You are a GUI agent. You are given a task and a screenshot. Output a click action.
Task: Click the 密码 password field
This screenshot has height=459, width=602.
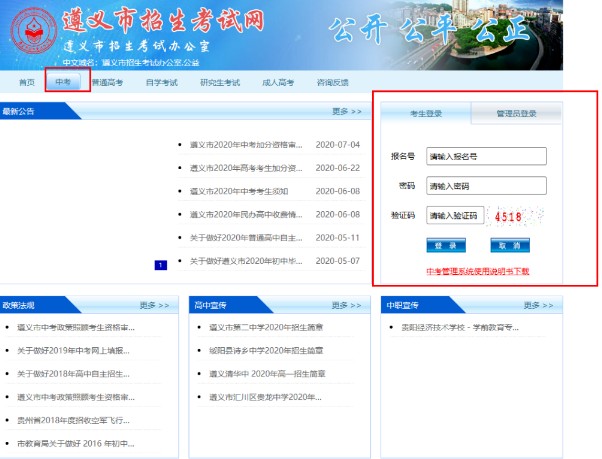(486, 185)
